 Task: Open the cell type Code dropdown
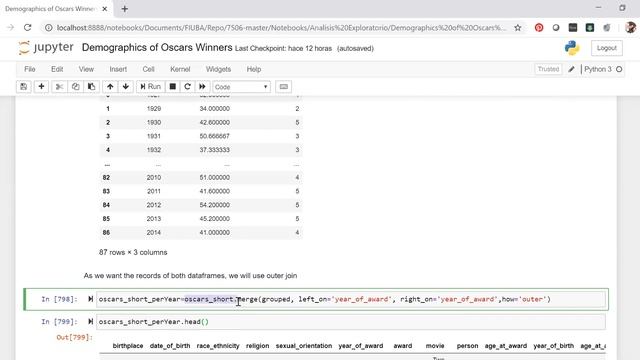point(241,87)
